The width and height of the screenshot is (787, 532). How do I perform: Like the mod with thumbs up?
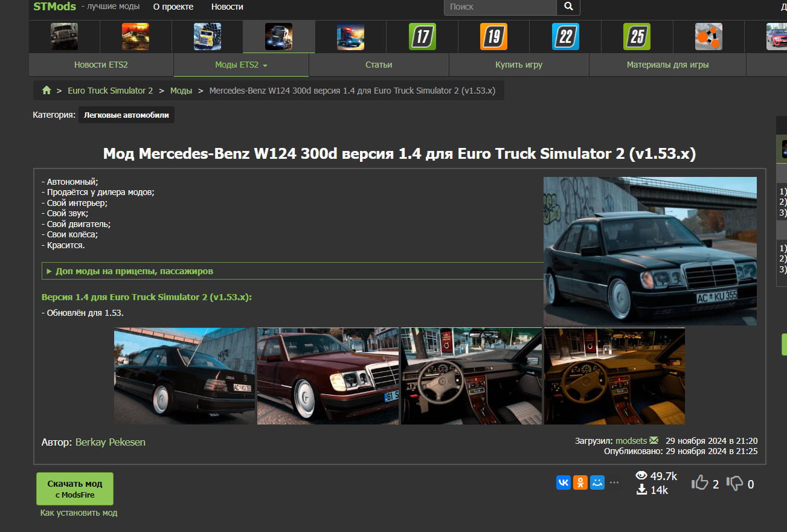[x=699, y=482]
